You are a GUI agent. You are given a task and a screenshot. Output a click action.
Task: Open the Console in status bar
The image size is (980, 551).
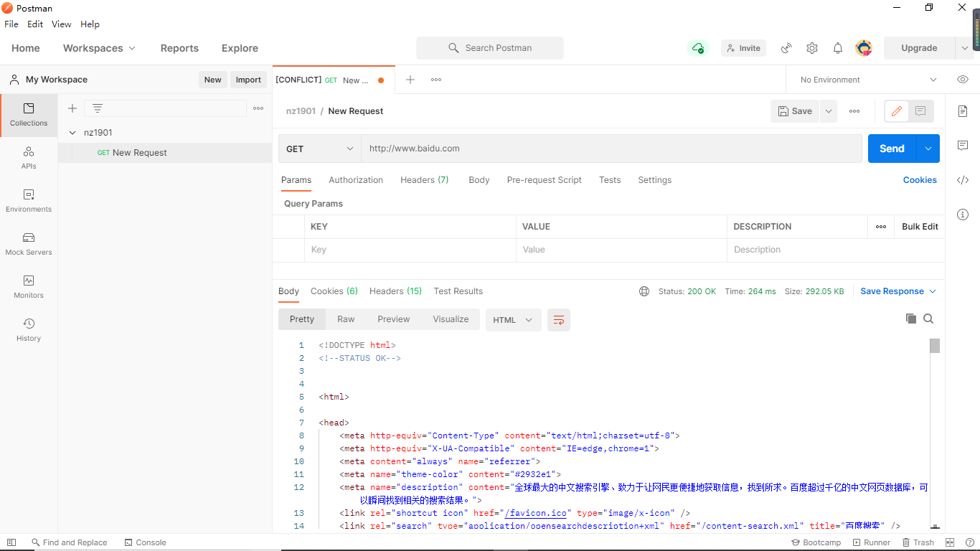coord(145,542)
